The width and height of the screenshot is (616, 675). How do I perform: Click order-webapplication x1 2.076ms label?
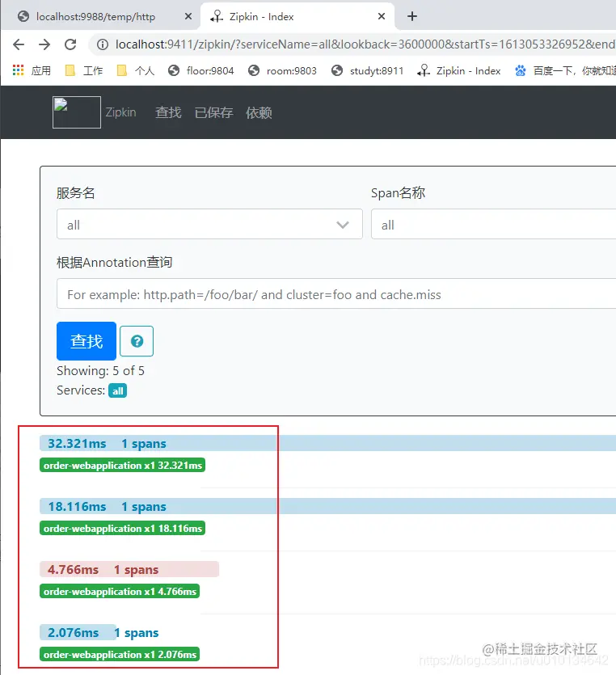[120, 654]
